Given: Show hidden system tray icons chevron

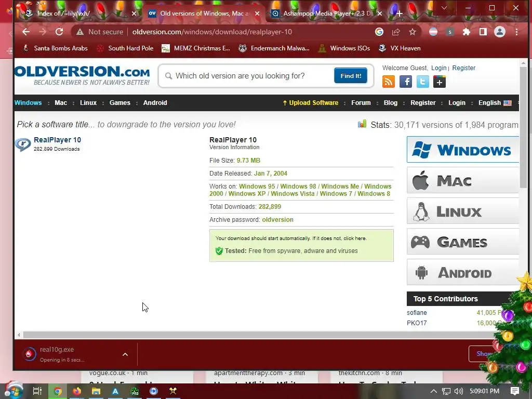Looking at the screenshot, I should (434, 391).
